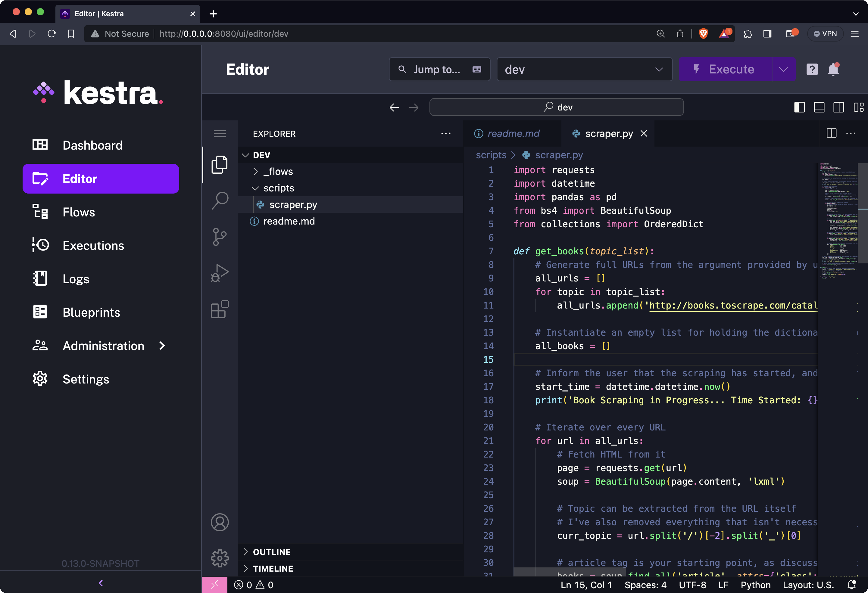Toggle the bottom panel layout view
Screen dimensions: 868x593
(x=819, y=107)
